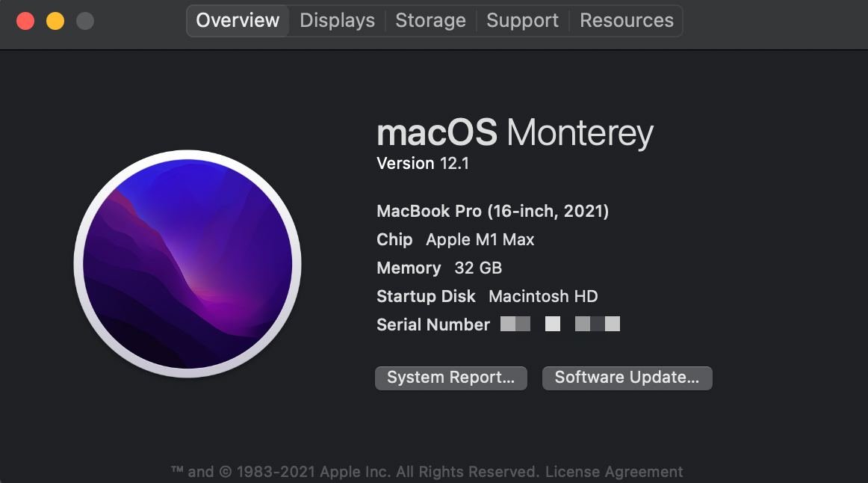Click the Apple M1 Max chip value
Image resolution: width=868 pixels, height=483 pixels.
tap(480, 240)
